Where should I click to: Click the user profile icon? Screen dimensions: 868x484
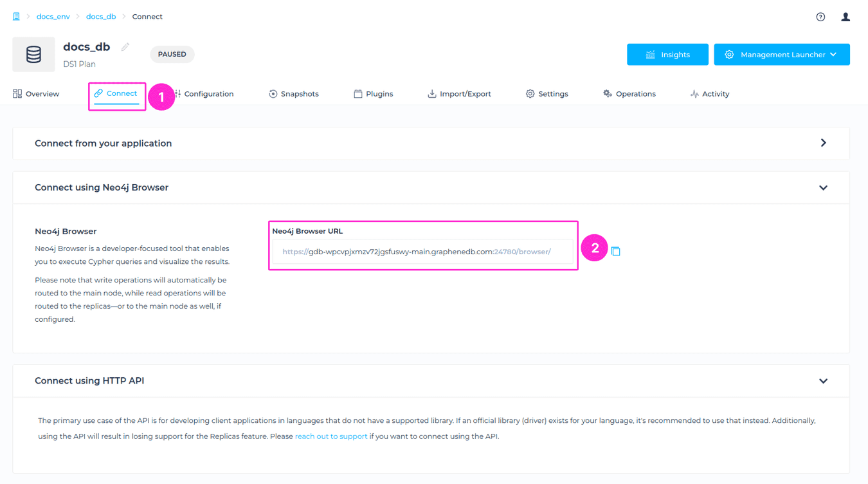tap(845, 16)
